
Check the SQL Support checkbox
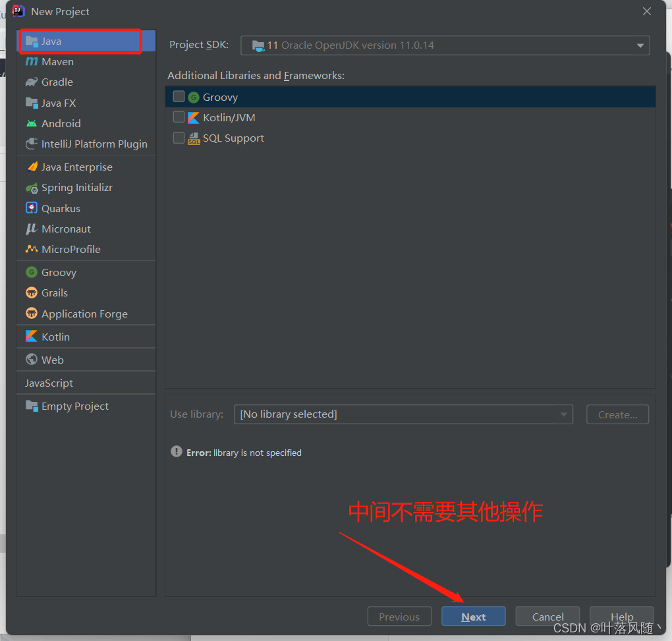click(179, 138)
